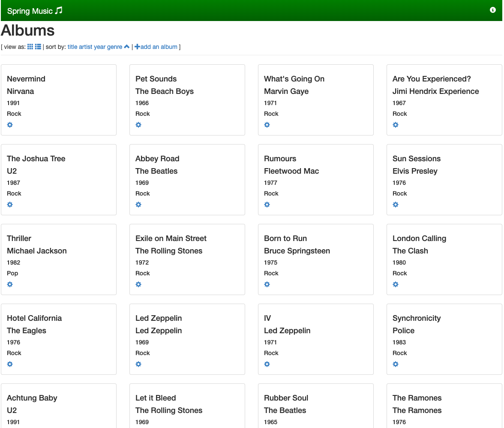Open gear menu for Hotel California
The width and height of the screenshot is (504, 428).
coord(10,364)
